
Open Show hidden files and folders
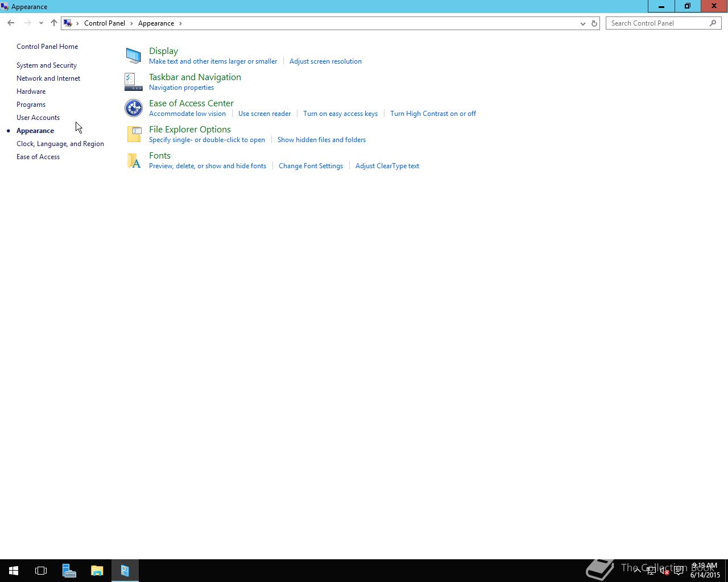[321, 140]
